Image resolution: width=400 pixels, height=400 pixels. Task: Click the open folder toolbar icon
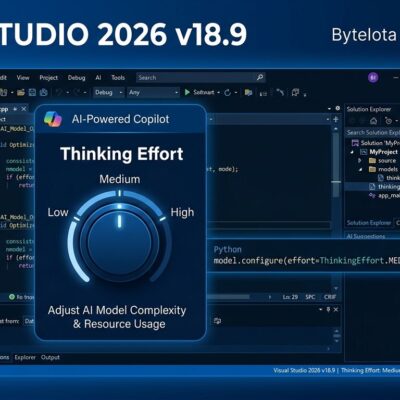[x=21, y=92]
